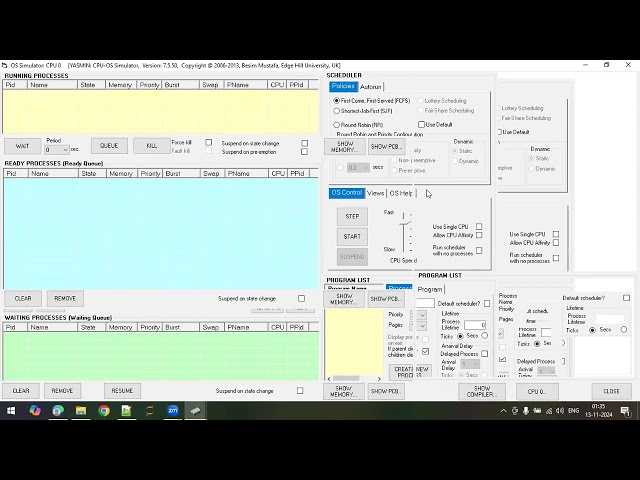Image resolution: width=640 pixels, height=480 pixels.
Task: Open the network tray icon
Action: pos(549,411)
